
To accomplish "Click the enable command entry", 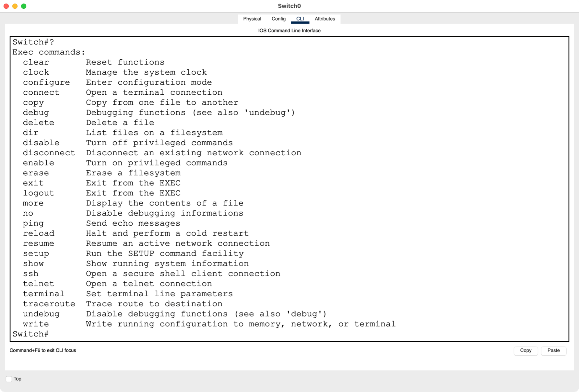I will tap(39, 163).
